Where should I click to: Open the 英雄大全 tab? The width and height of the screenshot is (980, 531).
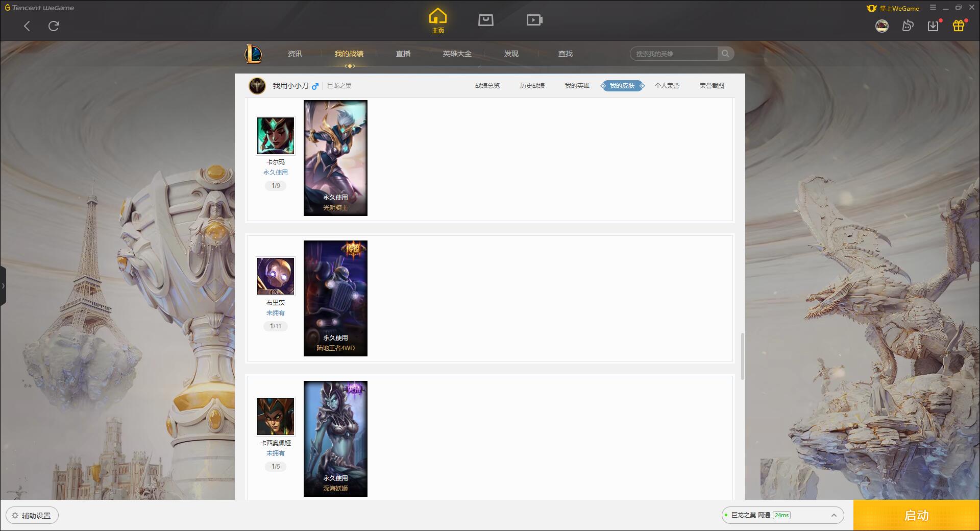point(457,54)
